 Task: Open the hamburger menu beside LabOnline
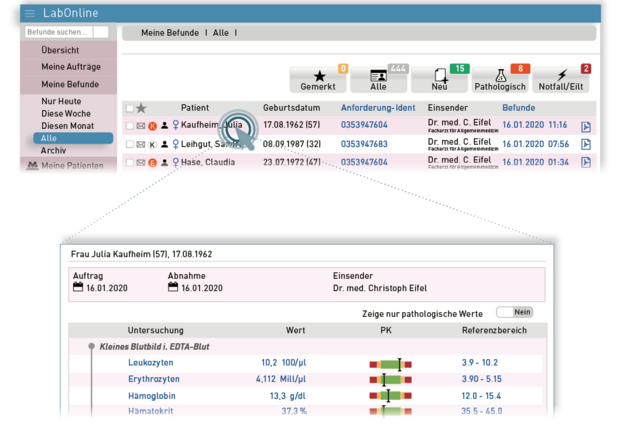(30, 13)
